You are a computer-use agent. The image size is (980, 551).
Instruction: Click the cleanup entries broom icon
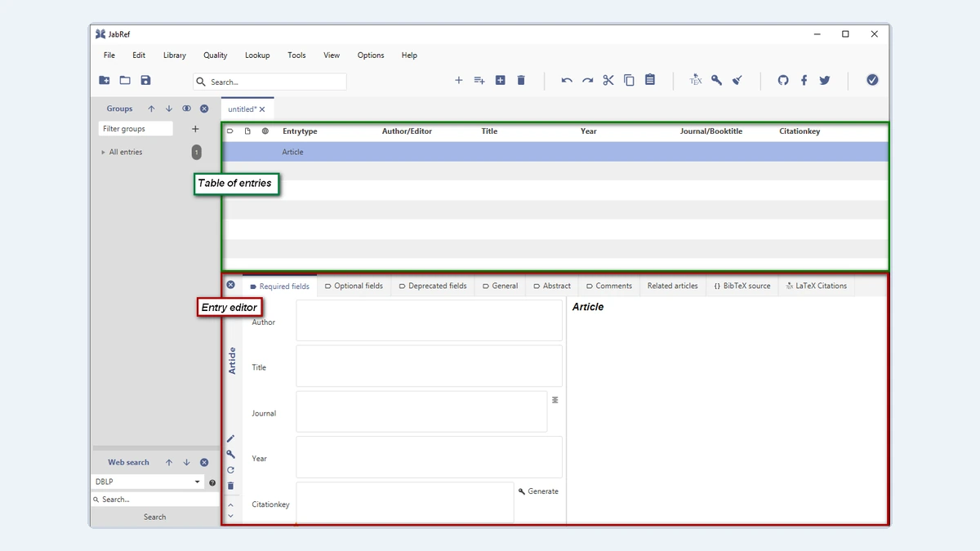tap(737, 80)
